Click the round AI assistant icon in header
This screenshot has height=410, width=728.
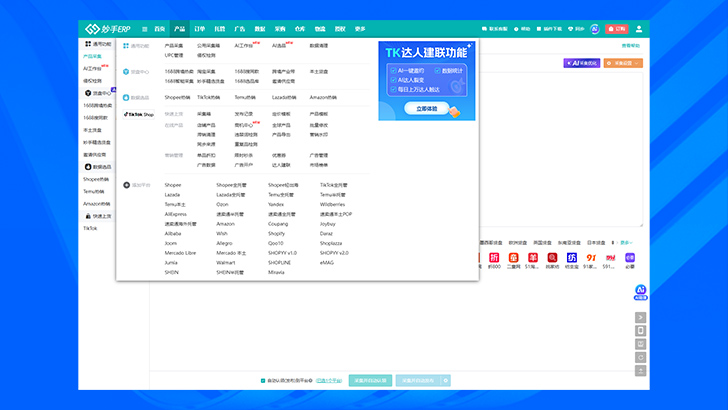point(595,29)
